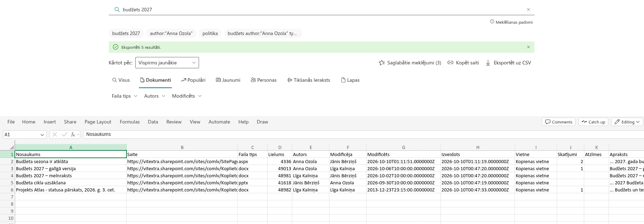Click cell 'Budžeta cikla uzsākšana'
Viewport: 644px width, 224px height.
(x=71, y=183)
